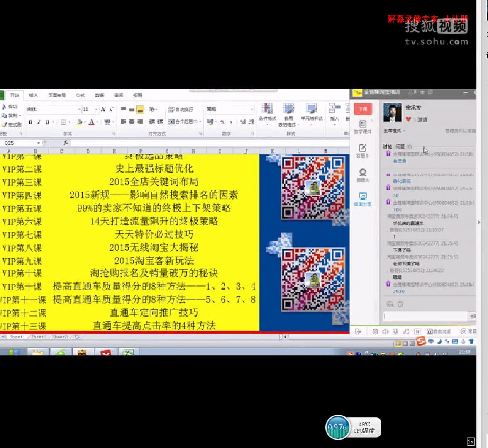Toggle the speaker volume icon
Viewport: 488px width, 448px height.
[385, 331]
